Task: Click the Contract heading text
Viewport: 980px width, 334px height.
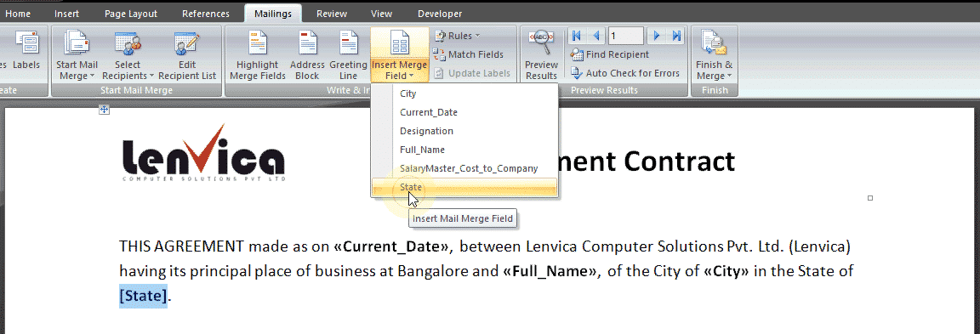Action: (680, 161)
